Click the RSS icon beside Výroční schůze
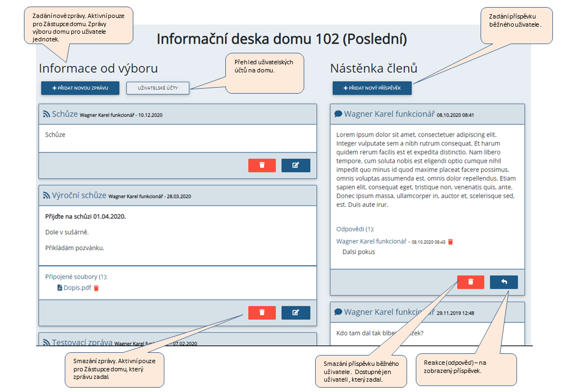Viewport: 566px width, 392px height. tap(46, 195)
